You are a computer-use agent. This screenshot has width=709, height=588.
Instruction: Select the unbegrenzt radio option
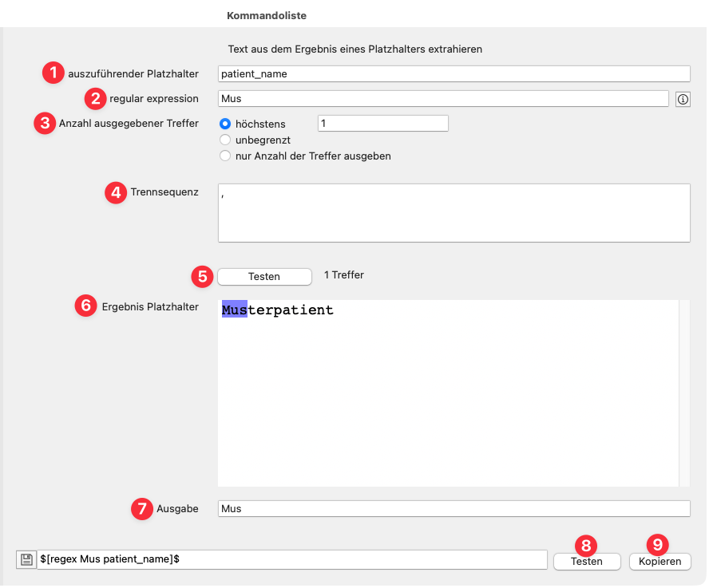click(x=225, y=140)
